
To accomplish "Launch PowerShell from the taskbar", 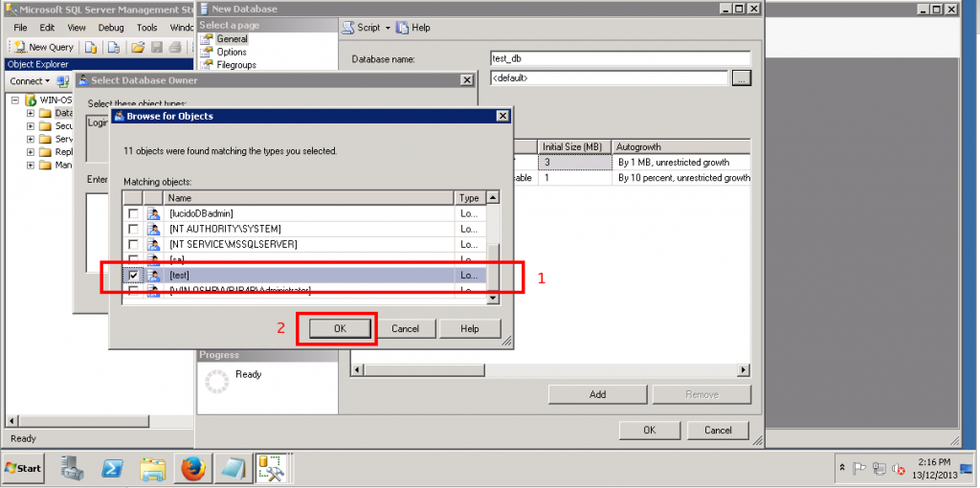I will click(111, 469).
